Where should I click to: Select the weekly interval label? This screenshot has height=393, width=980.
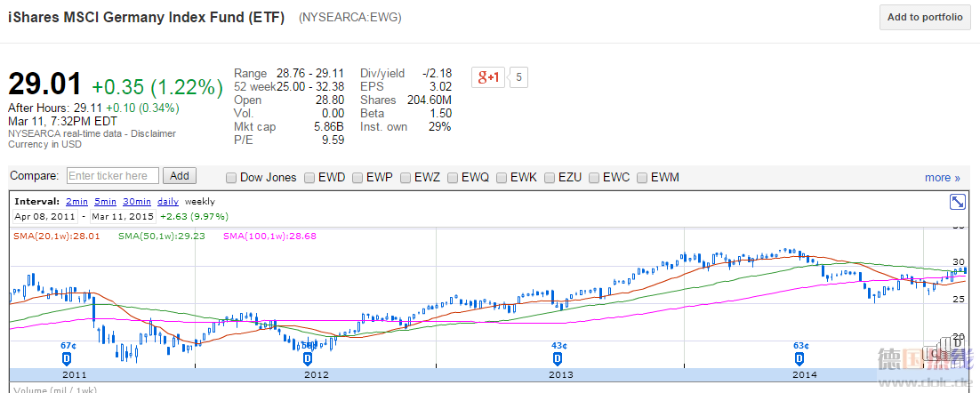(x=200, y=201)
